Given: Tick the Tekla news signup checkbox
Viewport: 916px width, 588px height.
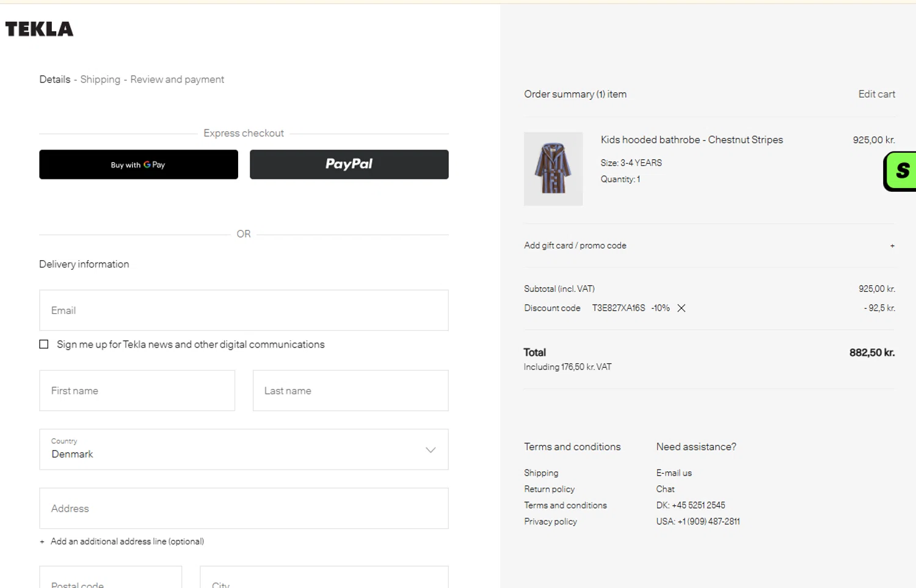Looking at the screenshot, I should (44, 344).
